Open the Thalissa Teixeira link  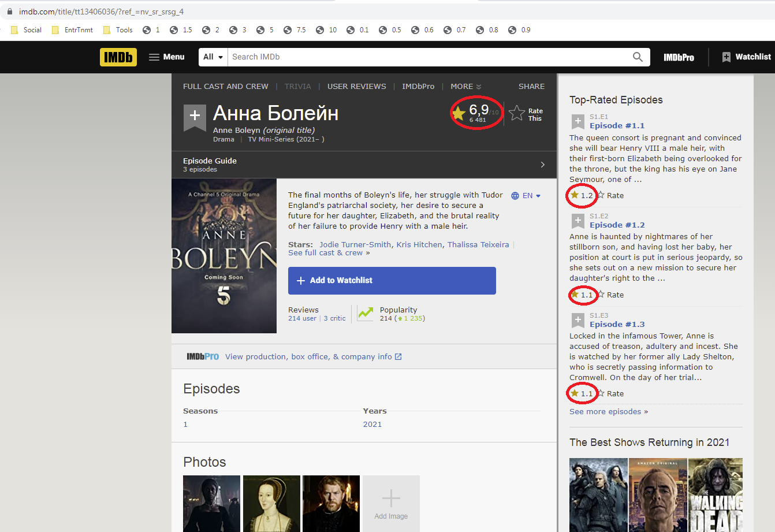478,245
